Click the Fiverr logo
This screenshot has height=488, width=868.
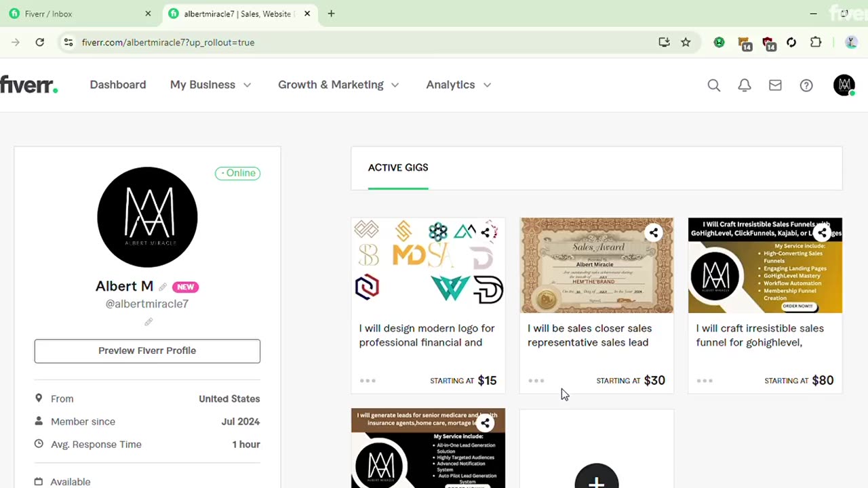pyautogui.click(x=28, y=85)
